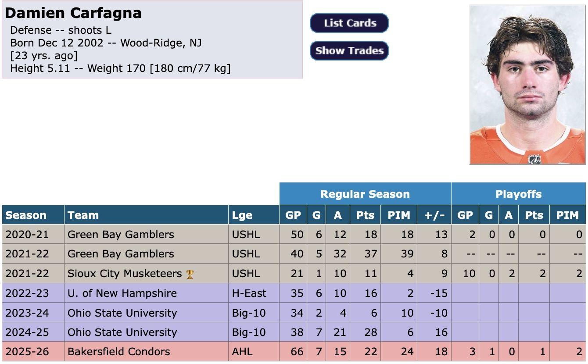This screenshot has height=364, width=588.
Task: Select the AHL league entry
Action: 241,352
